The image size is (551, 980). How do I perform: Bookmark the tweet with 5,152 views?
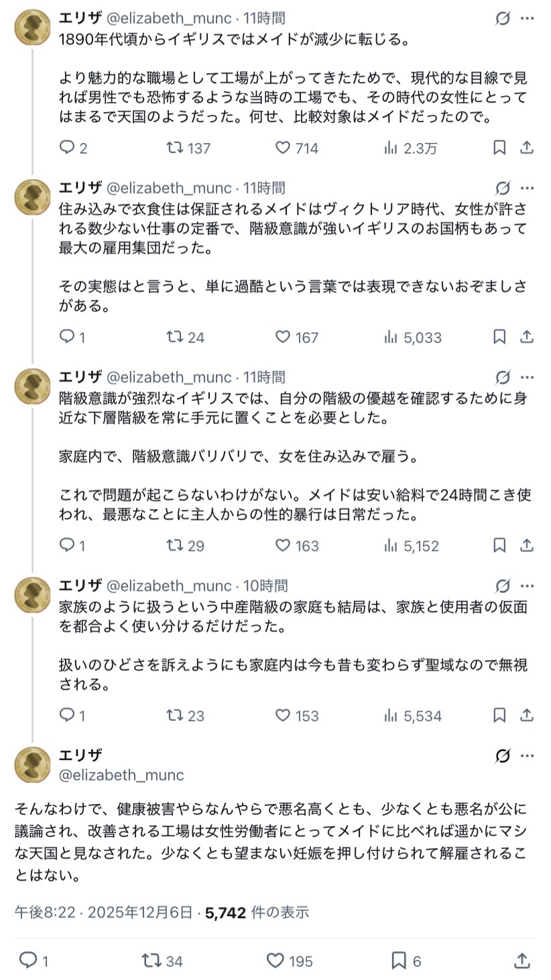coord(499,545)
